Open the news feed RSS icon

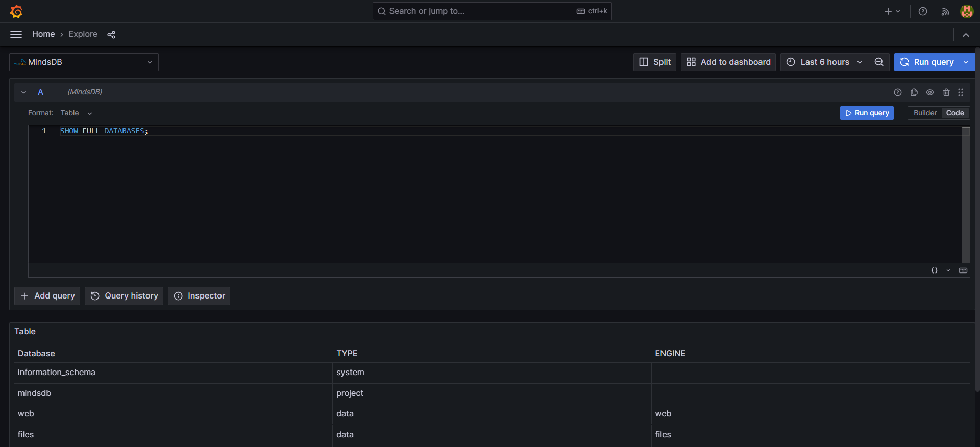945,11
